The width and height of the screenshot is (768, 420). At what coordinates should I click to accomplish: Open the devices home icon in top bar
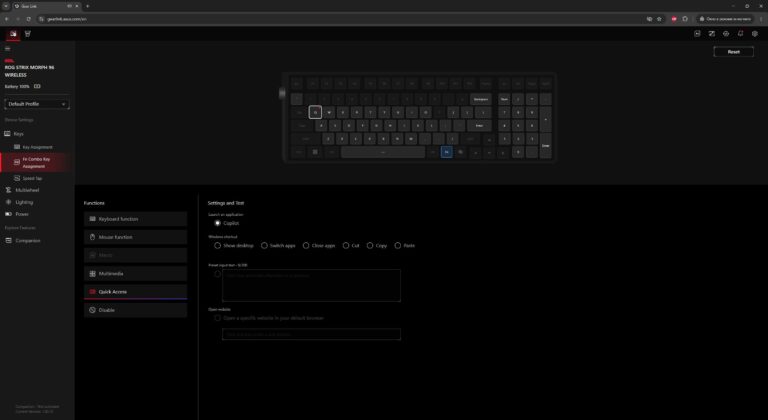13,34
